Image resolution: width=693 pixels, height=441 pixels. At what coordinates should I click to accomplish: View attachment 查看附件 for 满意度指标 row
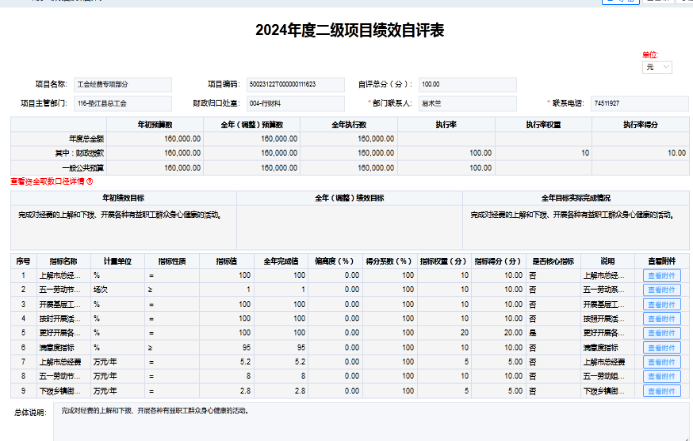click(x=661, y=348)
